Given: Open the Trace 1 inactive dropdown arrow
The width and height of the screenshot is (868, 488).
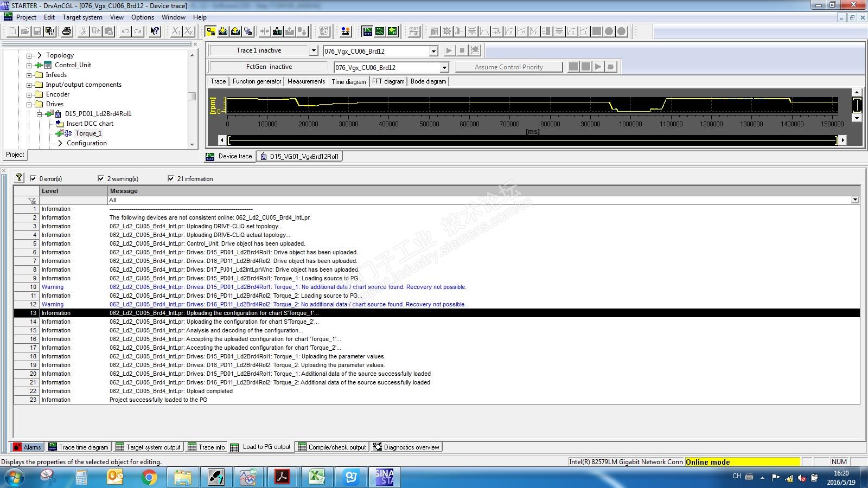Looking at the screenshot, I should [313, 50].
